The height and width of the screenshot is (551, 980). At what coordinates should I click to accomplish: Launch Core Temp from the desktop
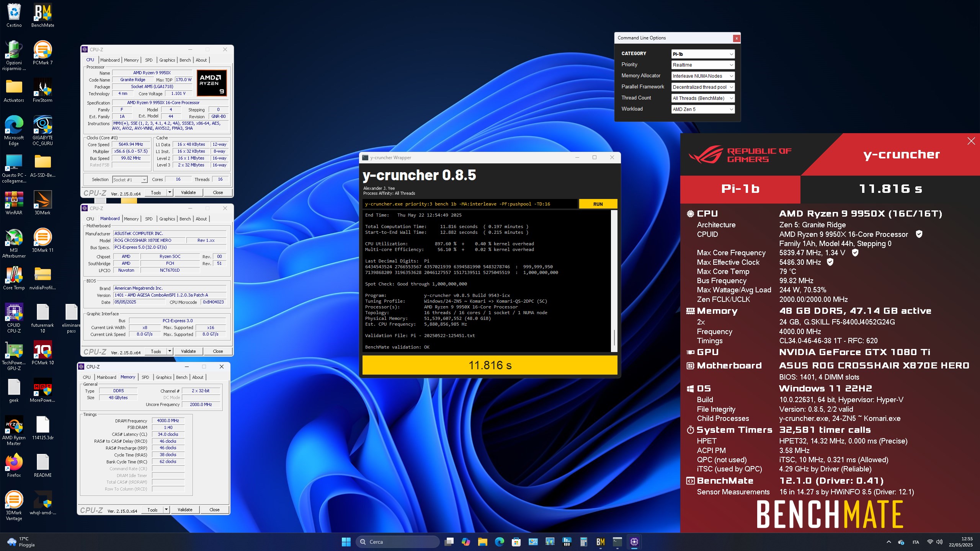click(14, 278)
